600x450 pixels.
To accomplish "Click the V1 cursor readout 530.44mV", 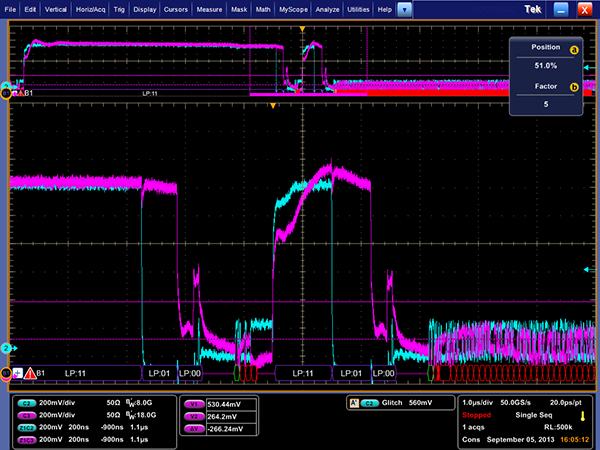I will pyautogui.click(x=222, y=403).
